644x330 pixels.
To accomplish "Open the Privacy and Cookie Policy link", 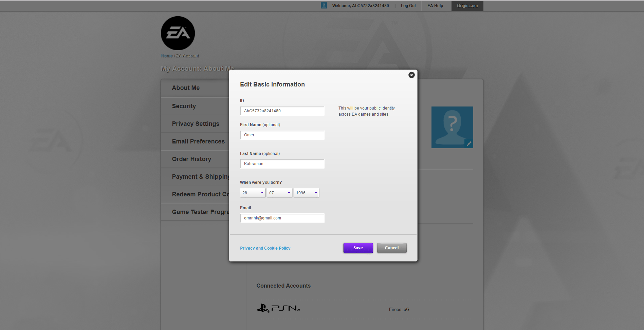I will pyautogui.click(x=265, y=248).
